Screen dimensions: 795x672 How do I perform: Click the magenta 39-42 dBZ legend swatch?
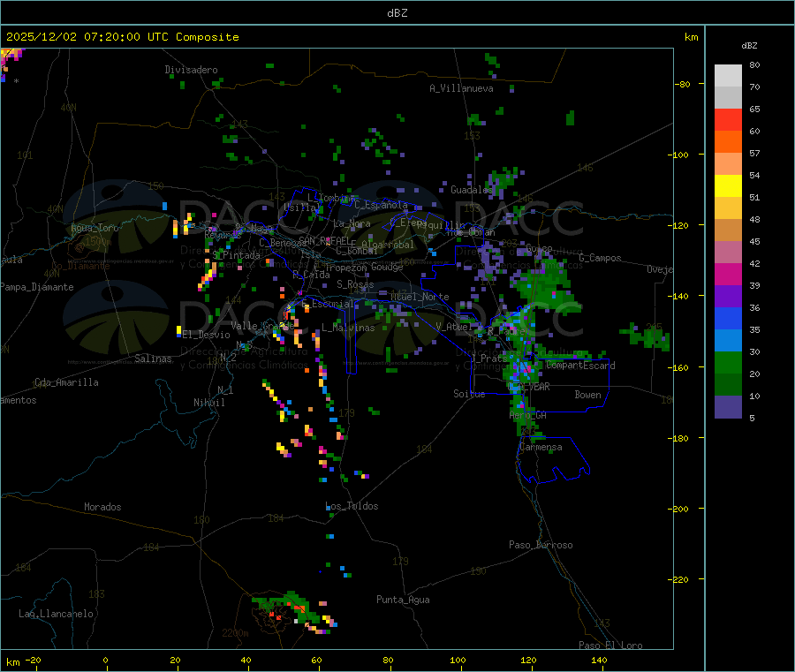728,274
